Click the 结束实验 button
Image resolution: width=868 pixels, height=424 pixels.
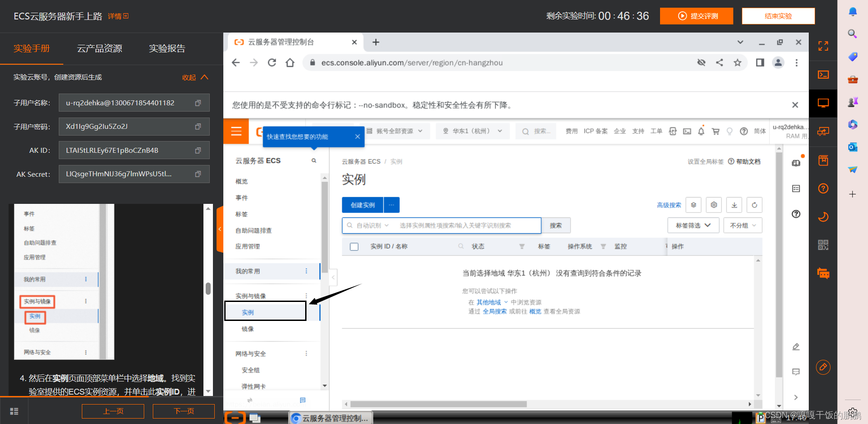coord(778,16)
